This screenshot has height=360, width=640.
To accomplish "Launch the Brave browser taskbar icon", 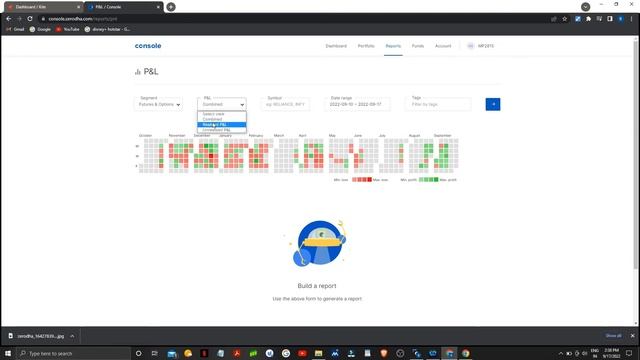I will 384,353.
